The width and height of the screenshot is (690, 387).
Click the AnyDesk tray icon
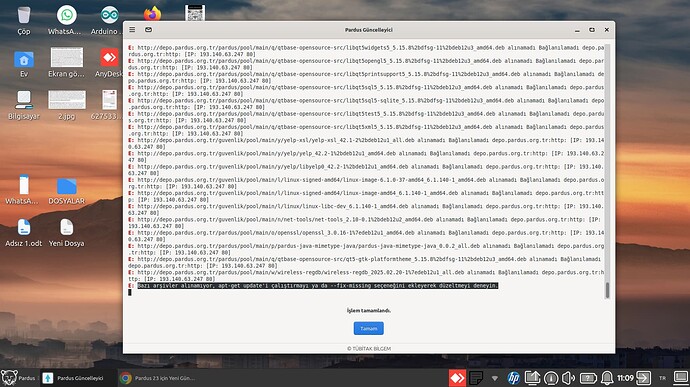[x=457, y=378]
